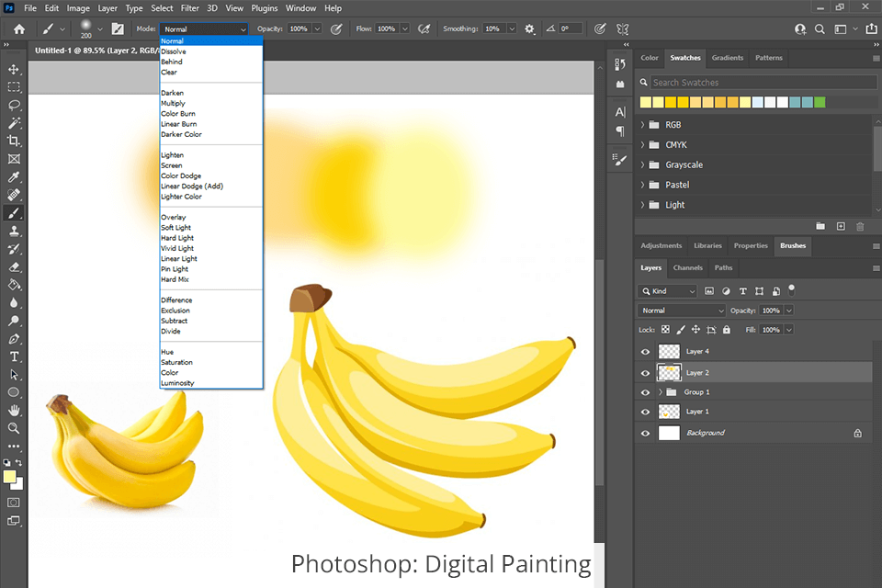
Task: Select the Crop tool
Action: pyautogui.click(x=14, y=141)
